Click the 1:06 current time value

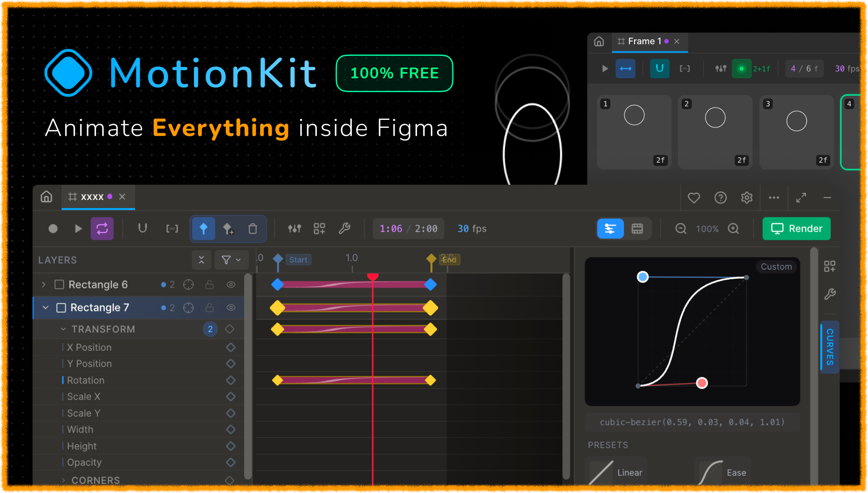(391, 229)
